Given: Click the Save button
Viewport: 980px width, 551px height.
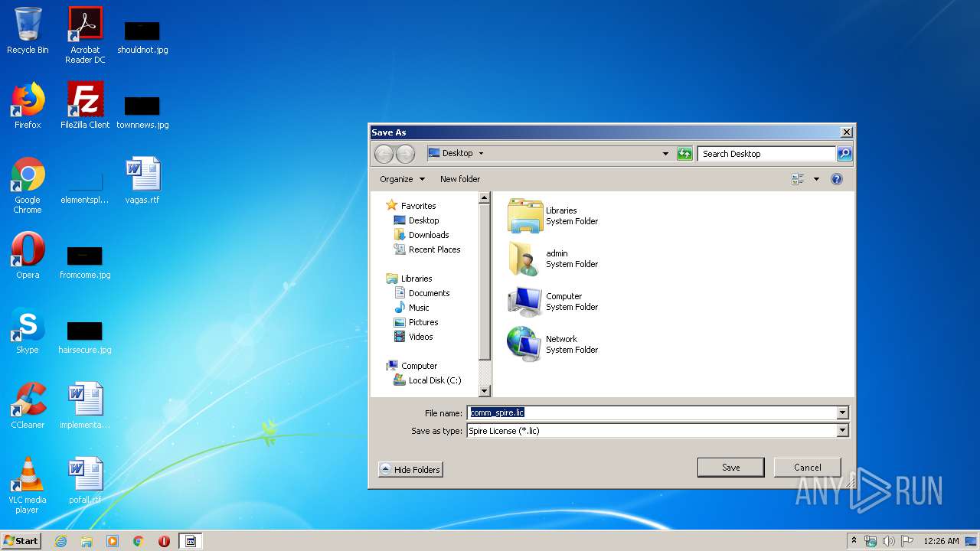Looking at the screenshot, I should click(x=730, y=468).
